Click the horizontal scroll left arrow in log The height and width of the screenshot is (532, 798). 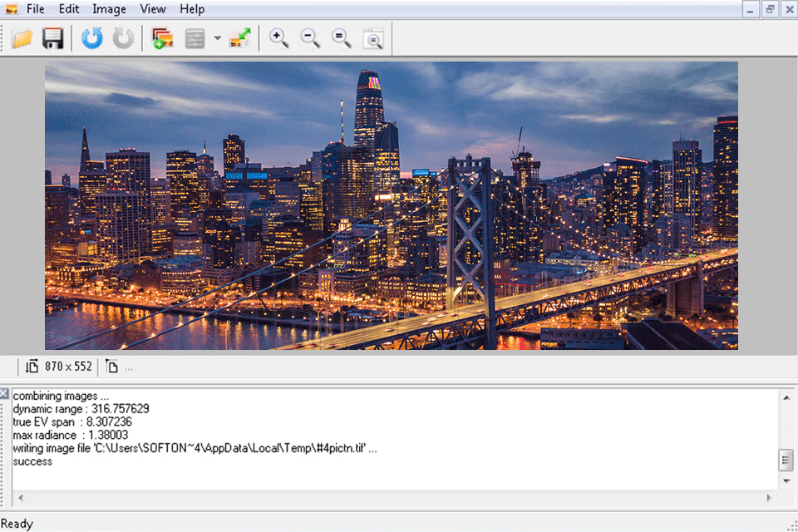tap(20, 498)
